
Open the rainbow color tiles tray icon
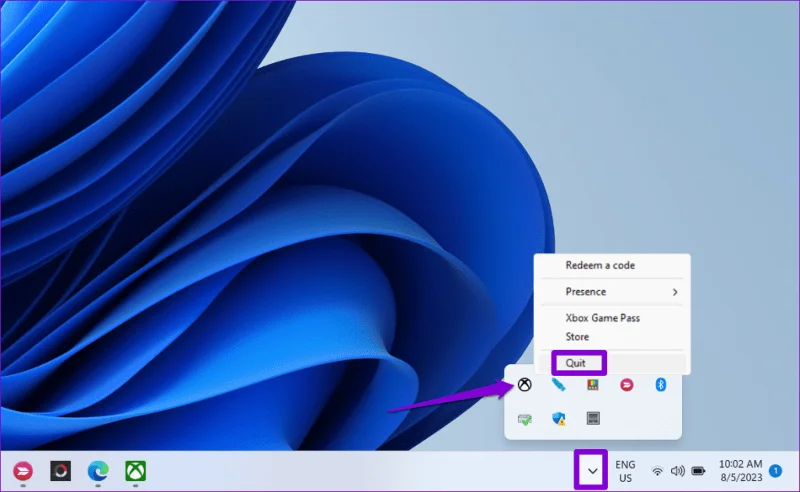click(592, 384)
